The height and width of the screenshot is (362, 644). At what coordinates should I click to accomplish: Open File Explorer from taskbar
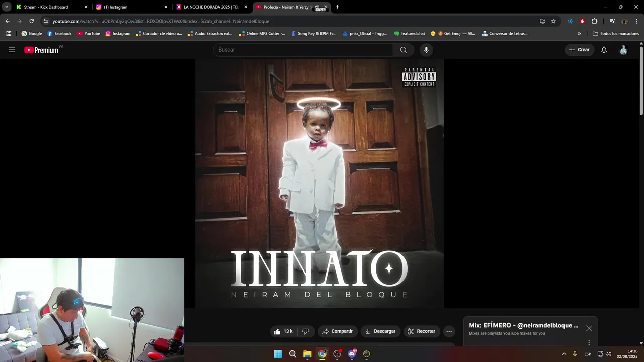click(x=307, y=354)
